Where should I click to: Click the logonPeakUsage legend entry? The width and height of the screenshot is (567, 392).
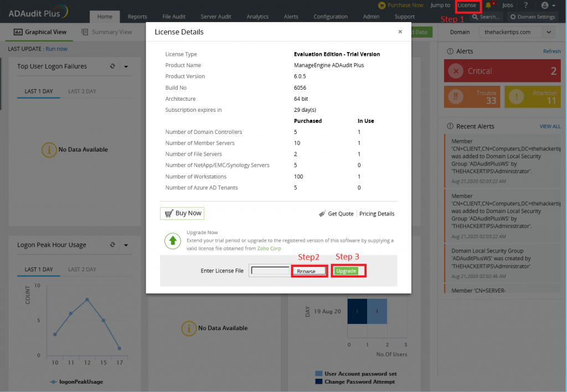[x=76, y=381]
